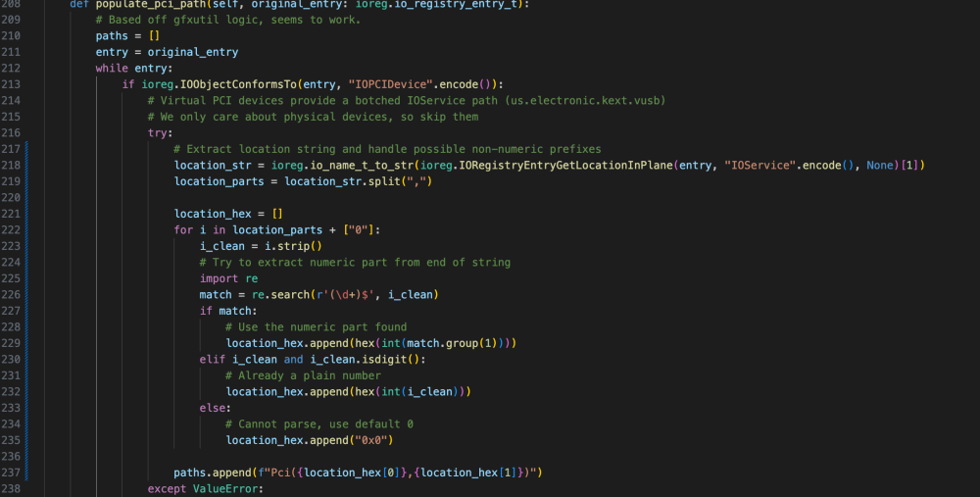Click the "0x0" string on line 235
The image size is (980, 497).
pos(371,441)
